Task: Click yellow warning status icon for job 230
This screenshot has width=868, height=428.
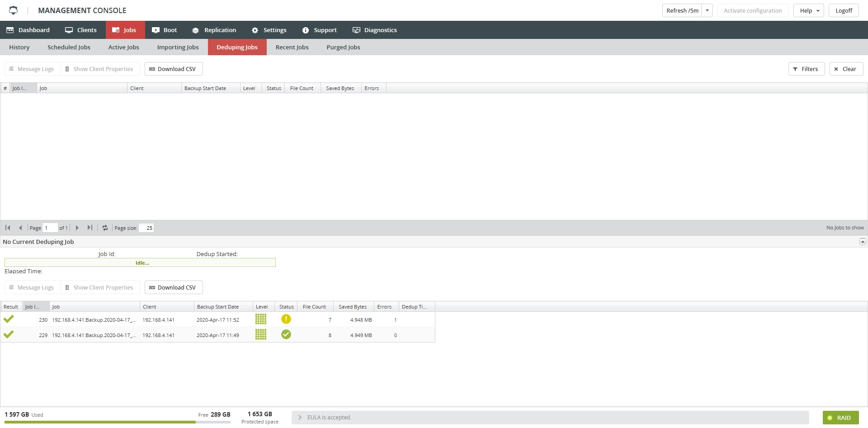Action: tap(286, 319)
